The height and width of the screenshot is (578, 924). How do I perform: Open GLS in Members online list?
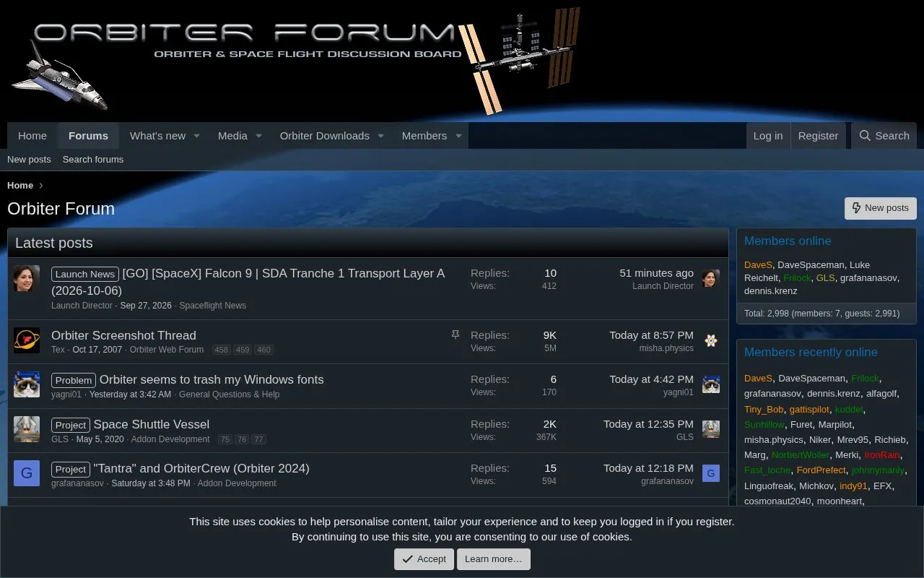coord(825,277)
